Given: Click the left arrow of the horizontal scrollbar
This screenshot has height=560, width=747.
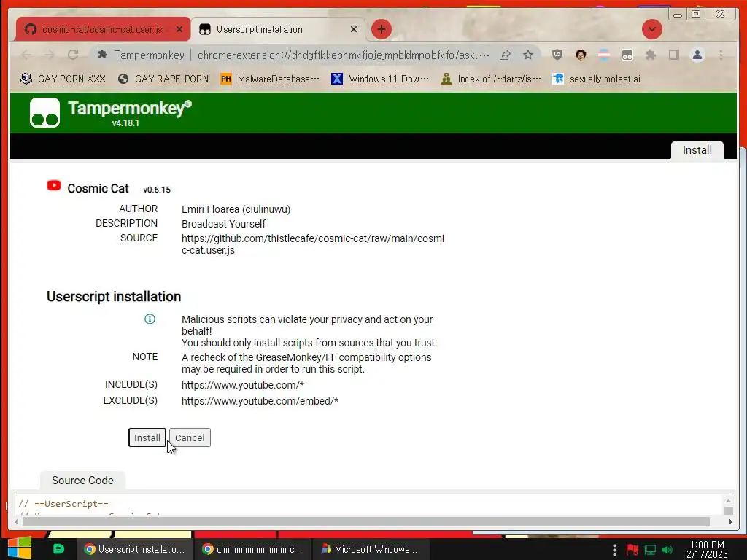Looking at the screenshot, I should [17, 522].
